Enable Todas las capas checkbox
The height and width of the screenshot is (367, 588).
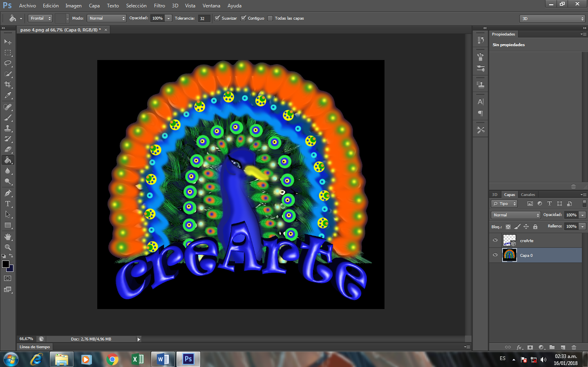[270, 18]
